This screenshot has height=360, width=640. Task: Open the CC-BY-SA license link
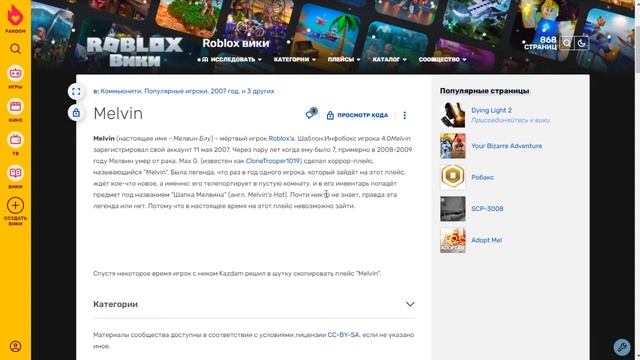point(343,335)
